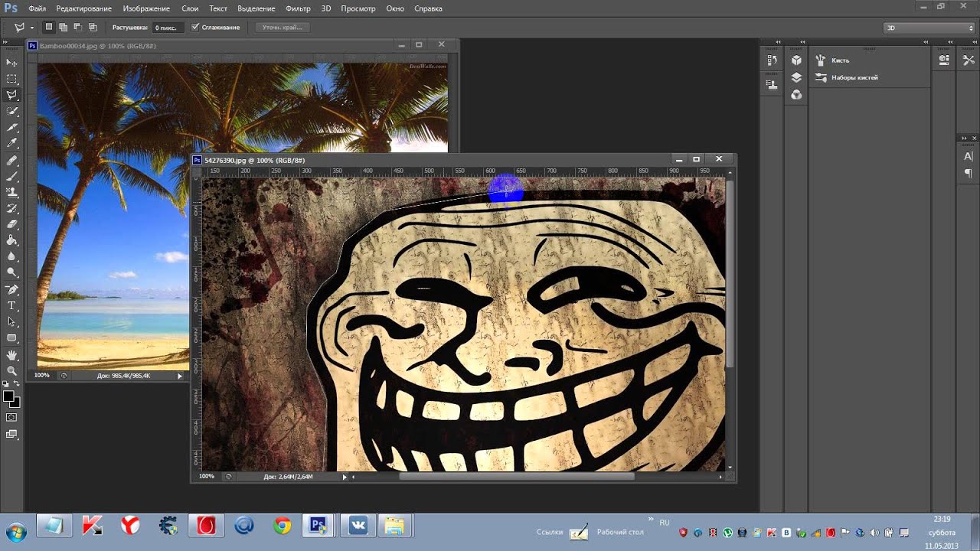Viewport: 980px width, 551px height.
Task: Select the Crop tool
Action: click(11, 127)
